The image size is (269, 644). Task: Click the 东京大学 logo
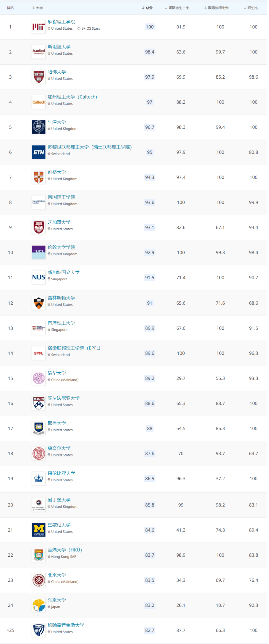point(39,606)
